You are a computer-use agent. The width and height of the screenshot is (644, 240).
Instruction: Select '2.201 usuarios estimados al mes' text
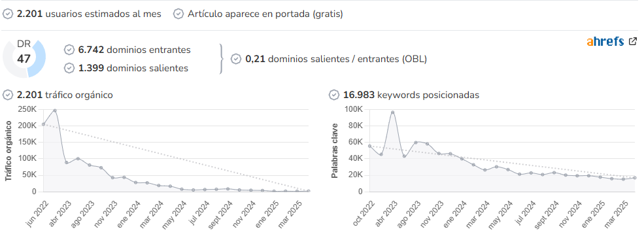click(x=89, y=14)
